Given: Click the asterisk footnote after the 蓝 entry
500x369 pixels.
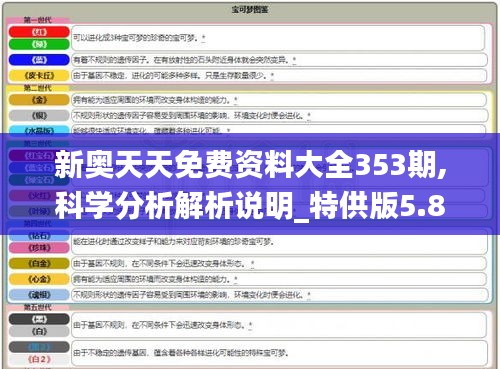Looking at the screenshot, I should click(294, 60).
